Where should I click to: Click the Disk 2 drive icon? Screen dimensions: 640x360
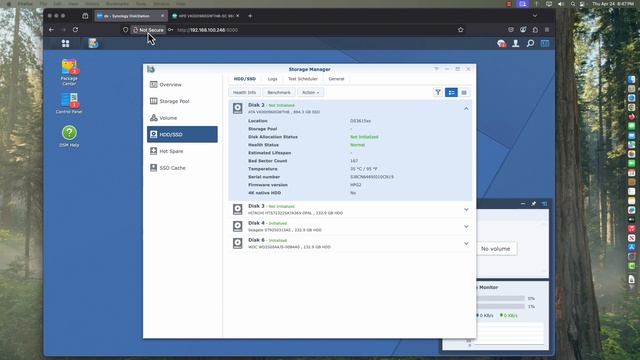238,108
